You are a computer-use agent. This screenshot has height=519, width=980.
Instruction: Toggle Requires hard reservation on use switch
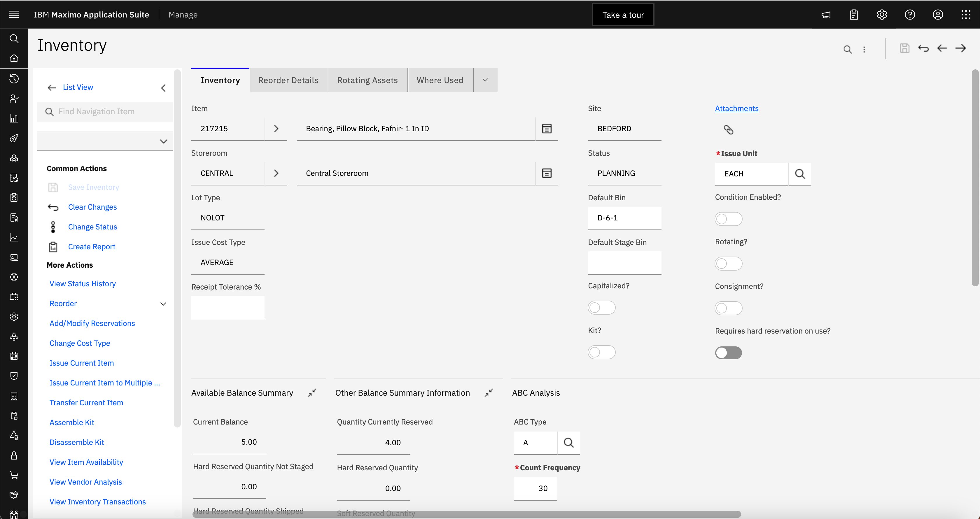728,353
